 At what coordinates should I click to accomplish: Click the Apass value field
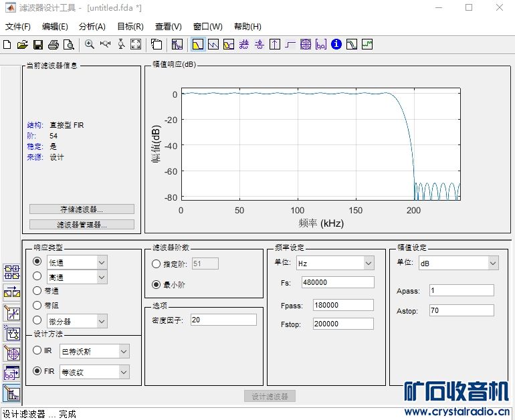461,290
